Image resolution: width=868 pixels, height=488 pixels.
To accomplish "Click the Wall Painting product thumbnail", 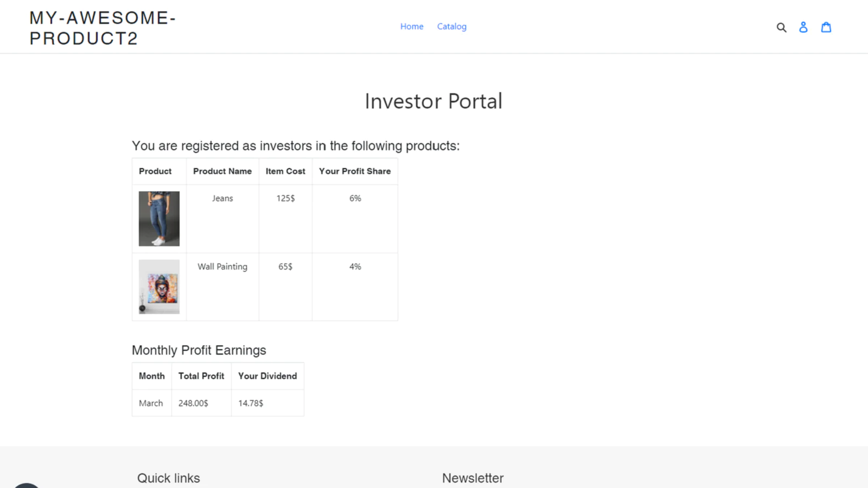I will pos(159,286).
